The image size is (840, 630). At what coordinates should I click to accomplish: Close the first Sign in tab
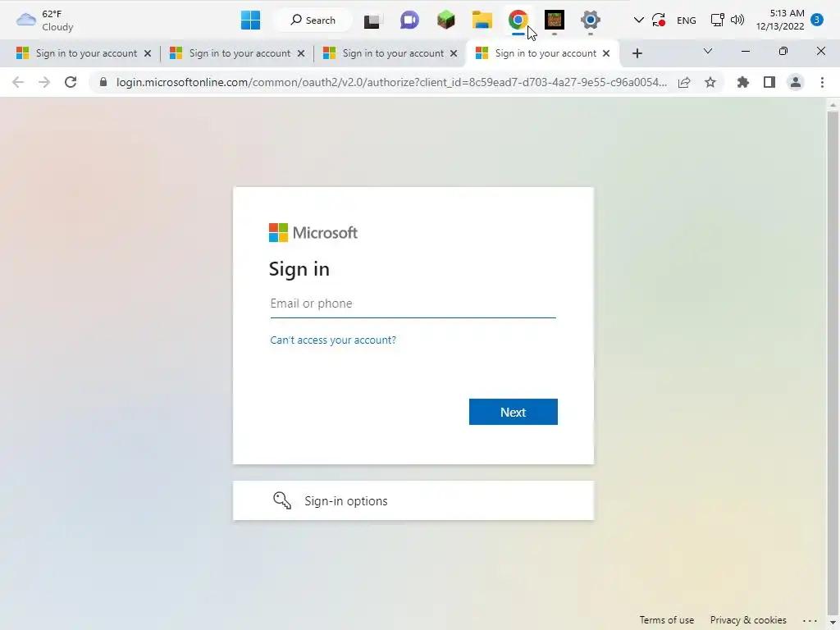tap(148, 53)
